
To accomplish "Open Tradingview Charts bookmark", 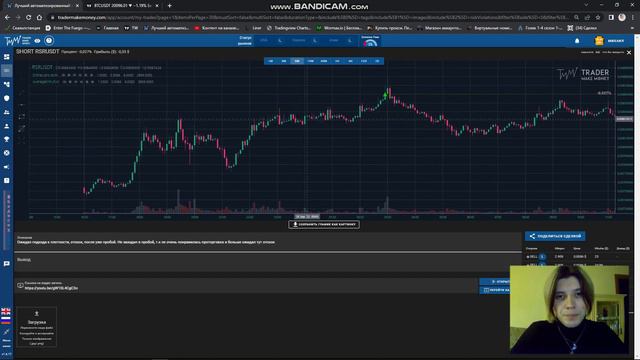I will (x=289, y=28).
